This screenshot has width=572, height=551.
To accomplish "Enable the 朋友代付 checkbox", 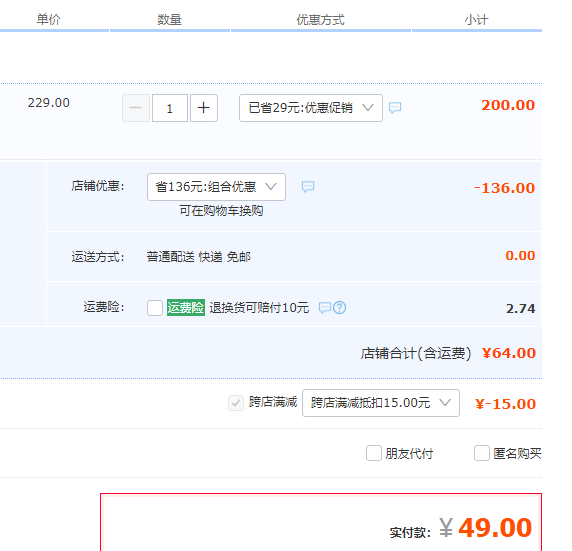I will pos(374,453).
